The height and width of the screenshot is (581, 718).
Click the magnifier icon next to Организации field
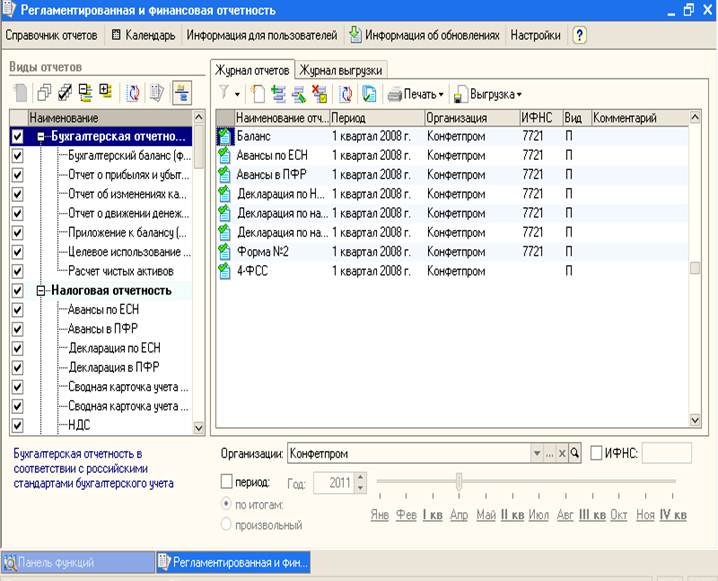575,453
